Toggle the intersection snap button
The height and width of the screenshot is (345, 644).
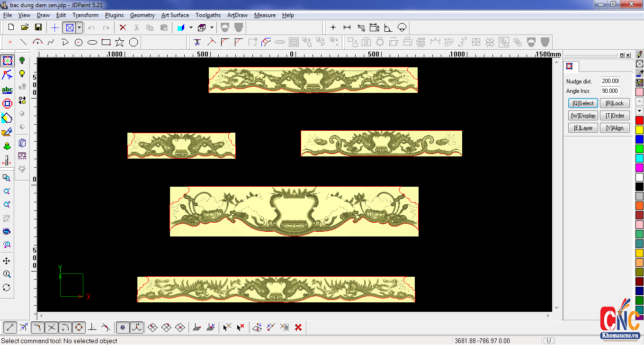[x=52, y=327]
